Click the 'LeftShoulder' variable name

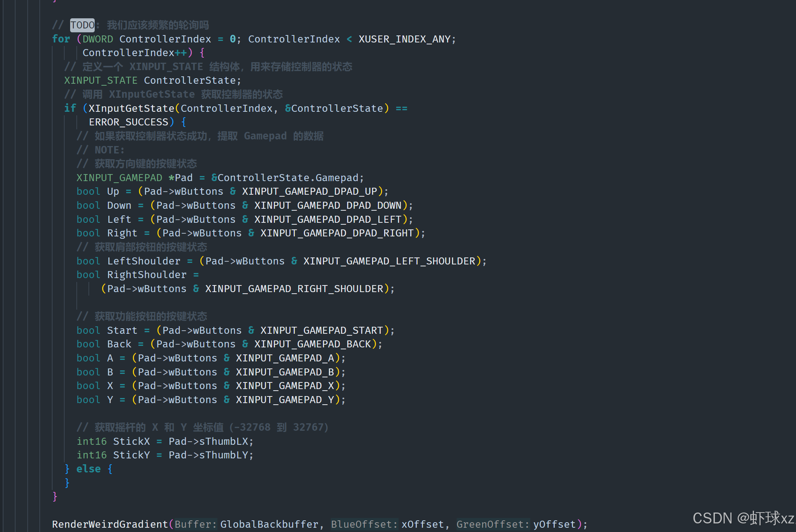click(144, 261)
